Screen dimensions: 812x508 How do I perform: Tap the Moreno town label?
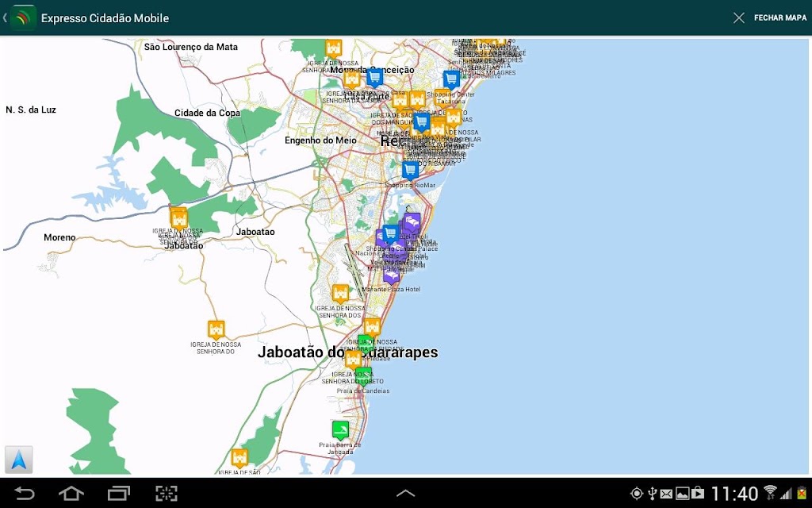(x=59, y=237)
